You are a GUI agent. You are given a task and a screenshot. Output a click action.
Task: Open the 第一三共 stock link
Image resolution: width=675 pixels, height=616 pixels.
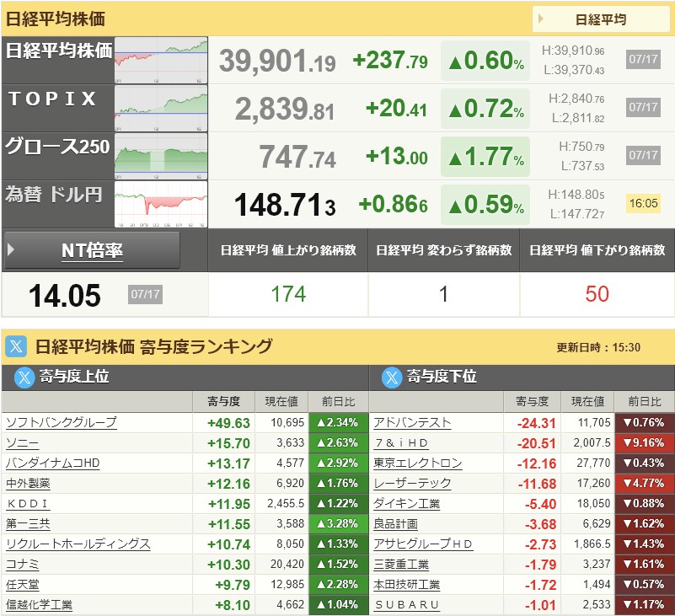(x=28, y=523)
